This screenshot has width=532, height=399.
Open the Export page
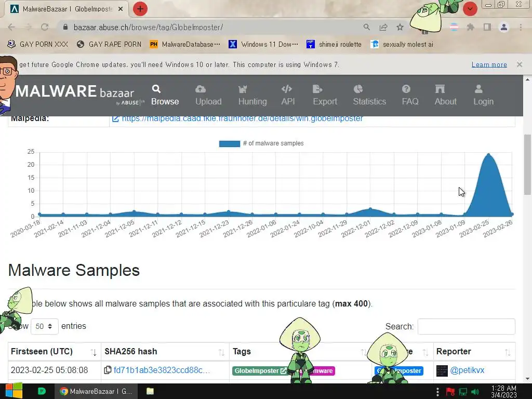[325, 96]
